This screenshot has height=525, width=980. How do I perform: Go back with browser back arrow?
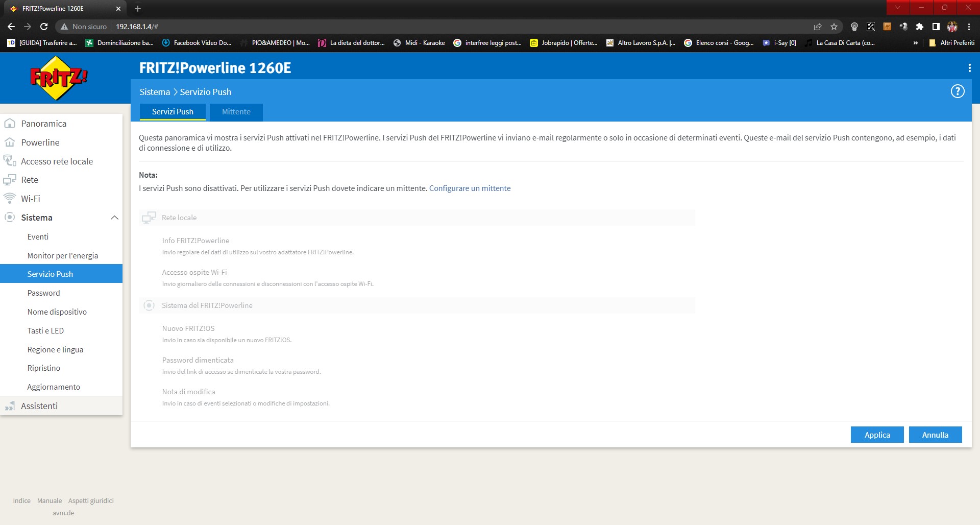pos(11,27)
